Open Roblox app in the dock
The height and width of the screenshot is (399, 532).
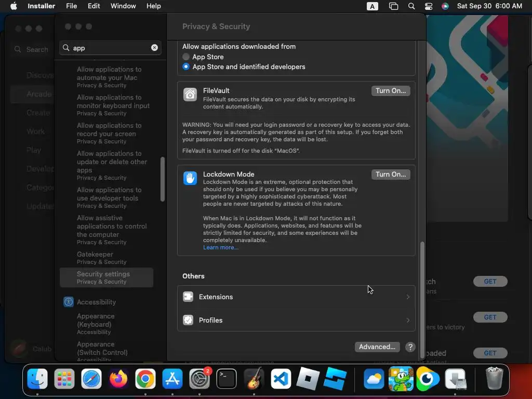[308, 379]
